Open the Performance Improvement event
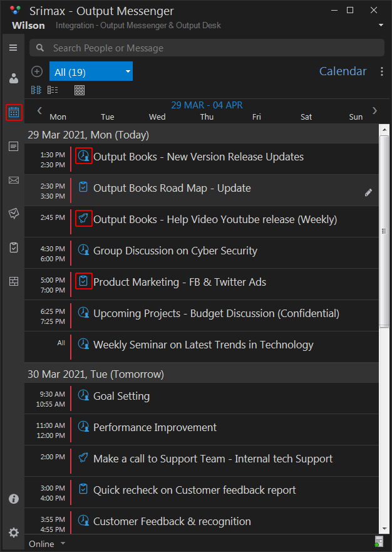This screenshot has width=392, height=552. tap(202, 430)
